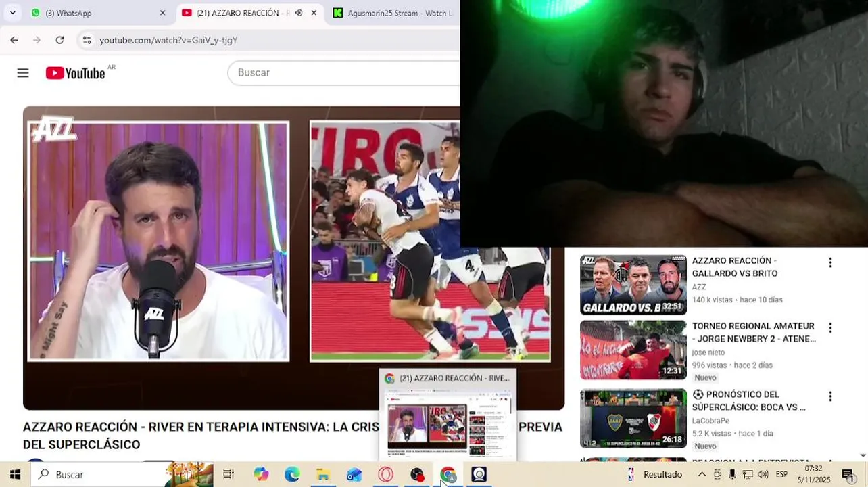This screenshot has height=487, width=868.
Task: Open Task View from the taskbar
Action: click(228, 475)
